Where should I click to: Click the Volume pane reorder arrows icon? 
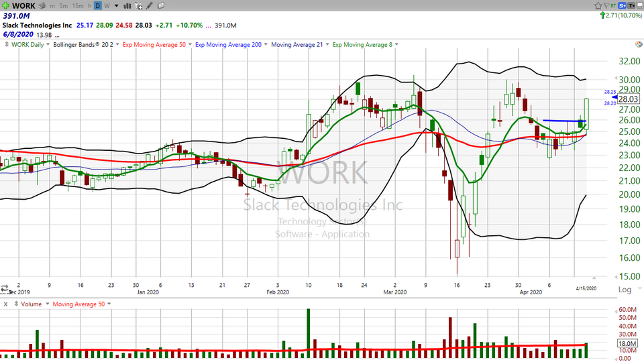pyautogui.click(x=16, y=304)
